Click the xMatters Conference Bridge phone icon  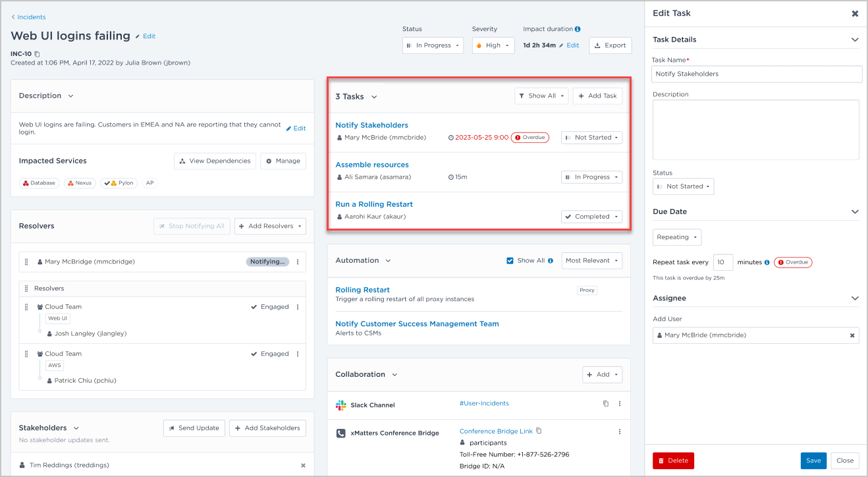340,434
